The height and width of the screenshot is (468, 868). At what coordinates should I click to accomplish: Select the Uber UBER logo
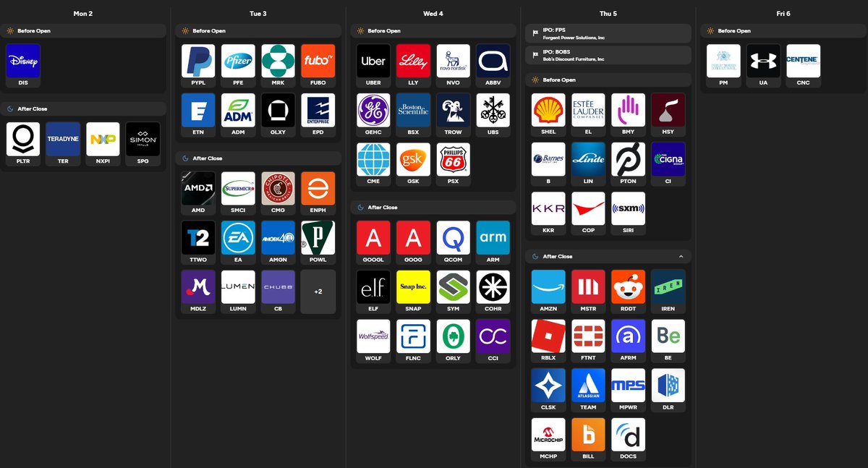point(374,61)
